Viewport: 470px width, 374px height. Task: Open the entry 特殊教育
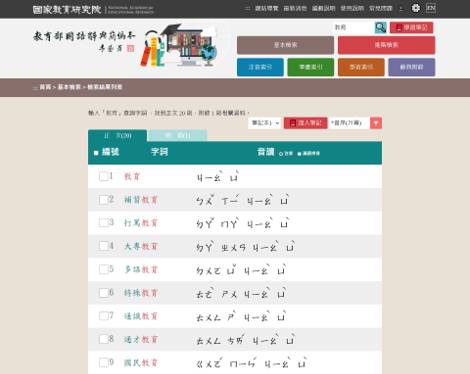pyautogui.click(x=141, y=293)
